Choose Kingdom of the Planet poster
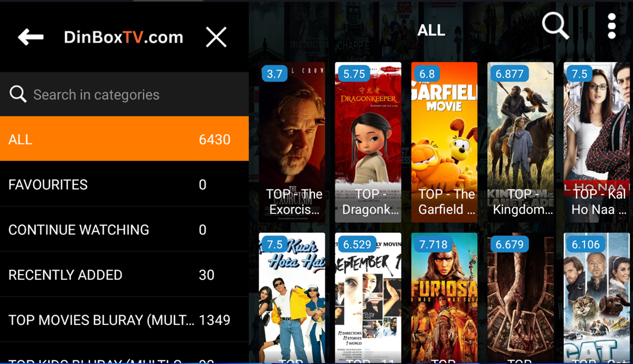 520,142
